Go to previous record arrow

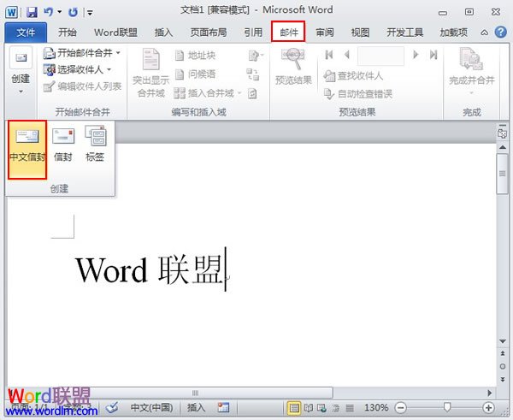tap(347, 55)
